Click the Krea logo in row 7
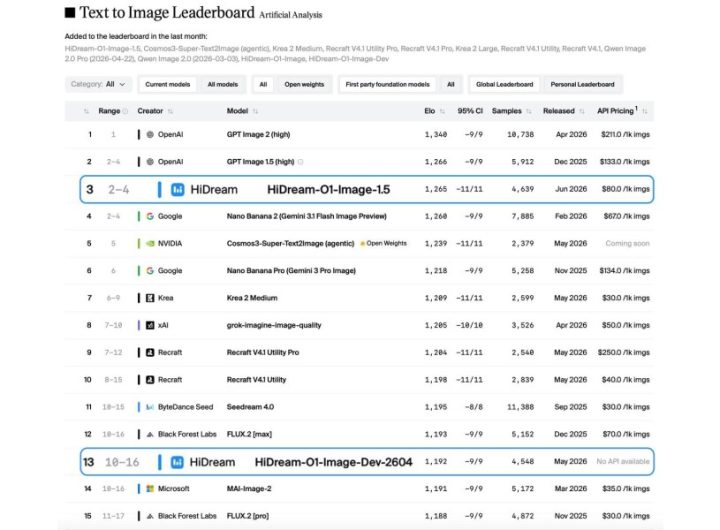The width and height of the screenshot is (720, 530). [x=150, y=298]
